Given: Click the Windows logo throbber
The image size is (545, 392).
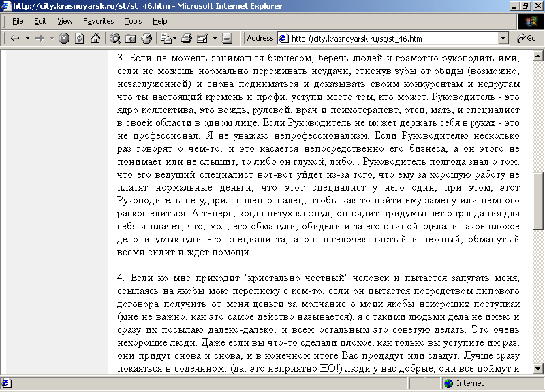Looking at the screenshot, I should pyautogui.click(x=531, y=22).
